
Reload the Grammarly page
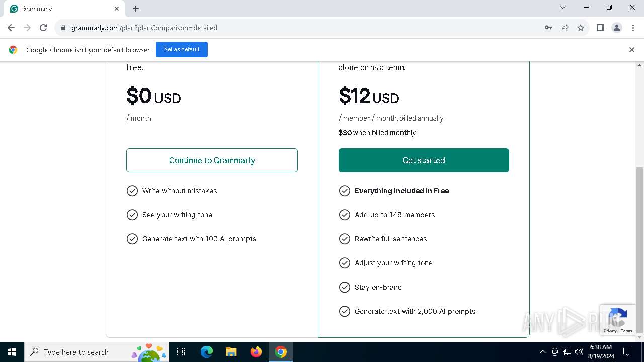[x=43, y=28]
